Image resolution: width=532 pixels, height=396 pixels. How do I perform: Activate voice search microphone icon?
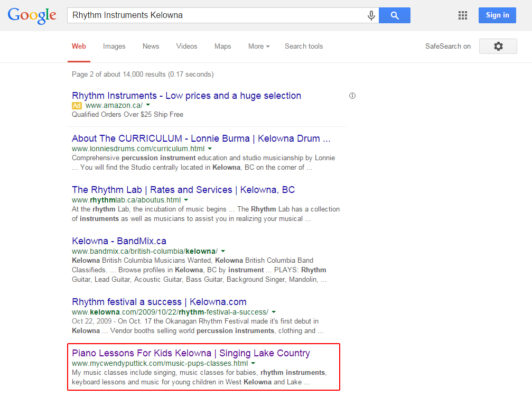(371, 15)
